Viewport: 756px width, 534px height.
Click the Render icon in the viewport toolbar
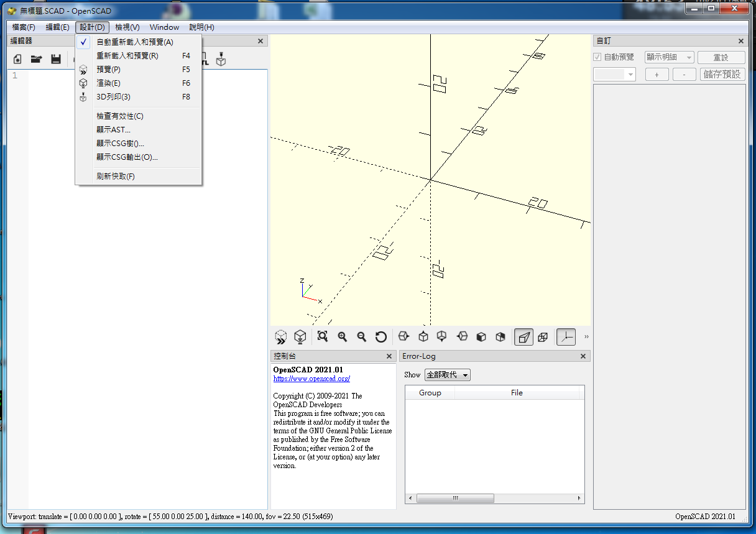(x=300, y=337)
